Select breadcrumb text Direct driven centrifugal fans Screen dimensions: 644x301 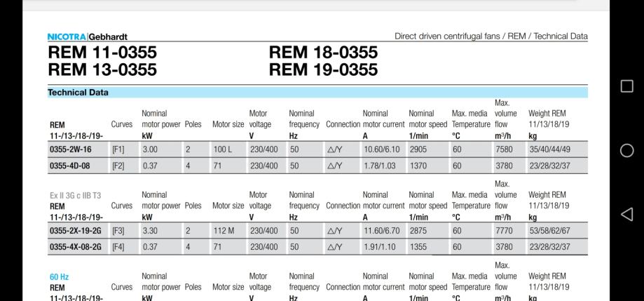tap(447, 36)
